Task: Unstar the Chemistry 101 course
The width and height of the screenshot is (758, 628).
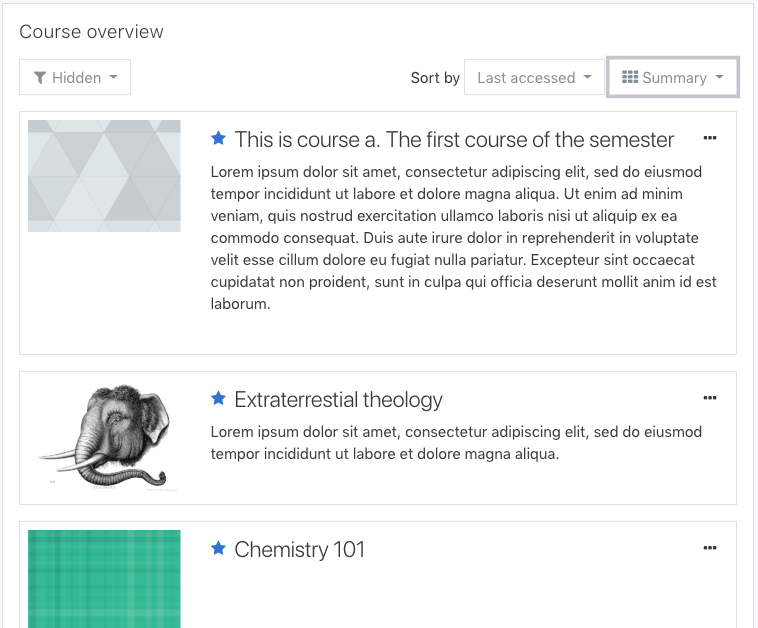Action: pyautogui.click(x=219, y=548)
